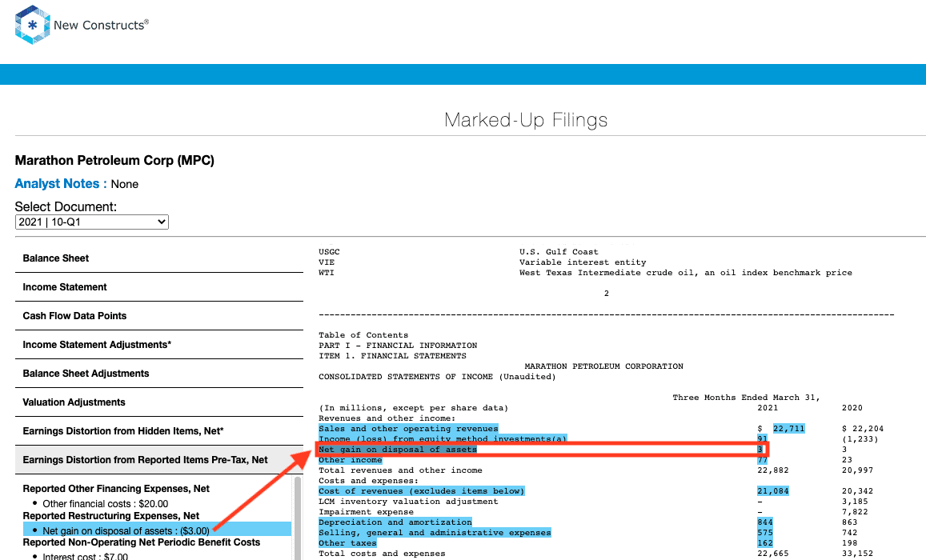Open the Balance Sheet section

[158, 258]
